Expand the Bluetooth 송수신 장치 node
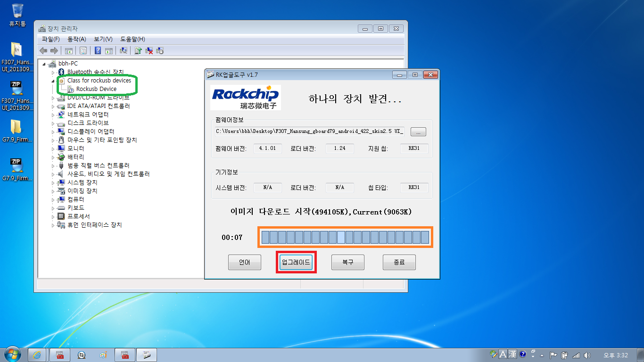The height and width of the screenshot is (362, 644). 53,72
